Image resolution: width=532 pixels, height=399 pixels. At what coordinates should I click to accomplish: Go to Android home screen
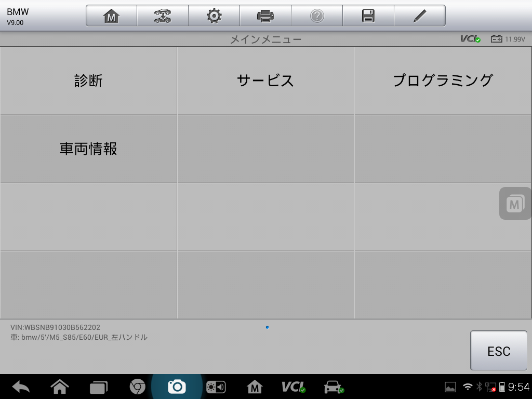[60, 387]
